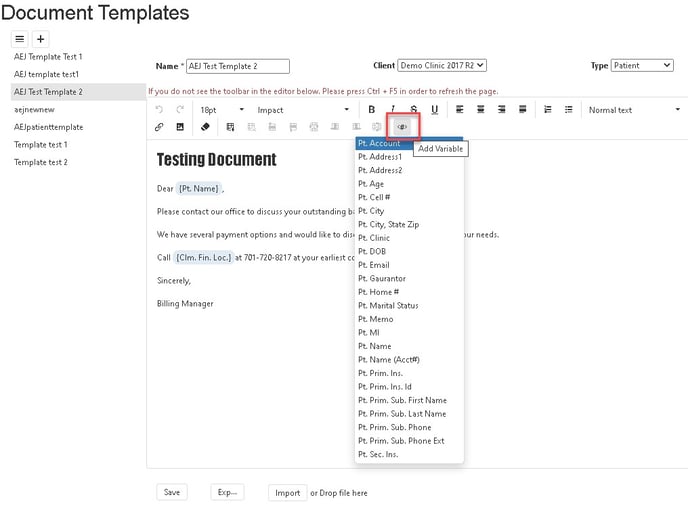Click the hamburger menu icon above template list

click(x=20, y=39)
